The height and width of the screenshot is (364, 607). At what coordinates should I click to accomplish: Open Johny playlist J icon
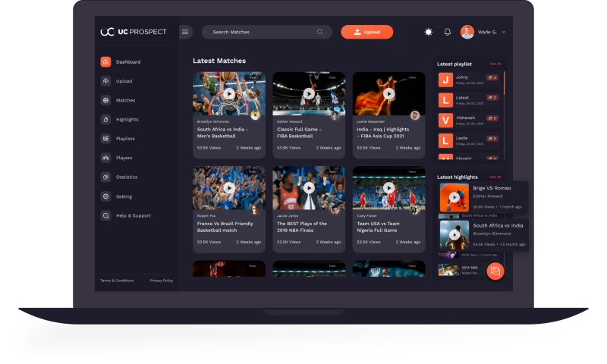445,80
